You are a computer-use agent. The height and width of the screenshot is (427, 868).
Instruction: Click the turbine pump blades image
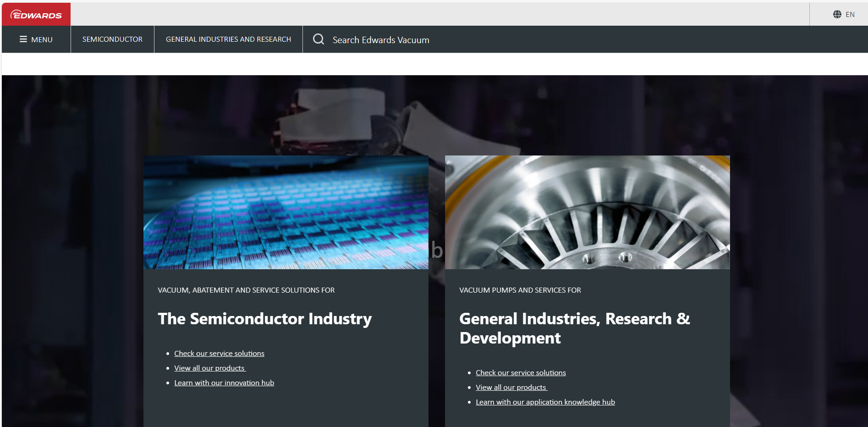pyautogui.click(x=587, y=212)
